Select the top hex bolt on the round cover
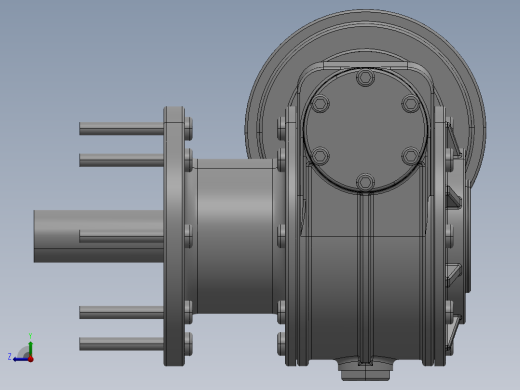 (365, 77)
